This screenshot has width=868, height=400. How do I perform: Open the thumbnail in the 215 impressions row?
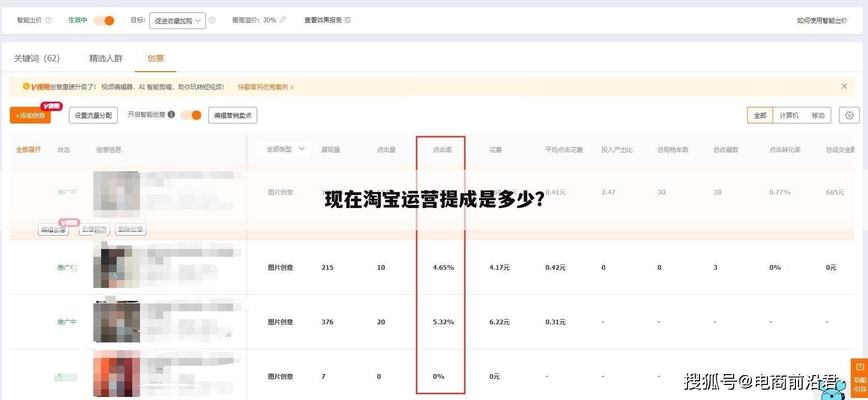117,267
